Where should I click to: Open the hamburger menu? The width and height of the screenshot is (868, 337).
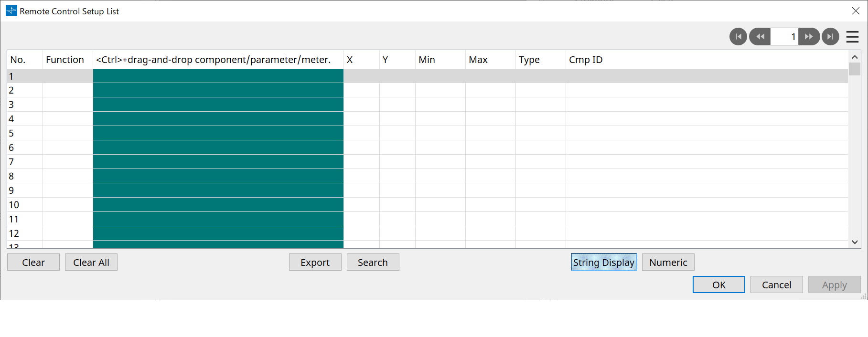coord(852,37)
